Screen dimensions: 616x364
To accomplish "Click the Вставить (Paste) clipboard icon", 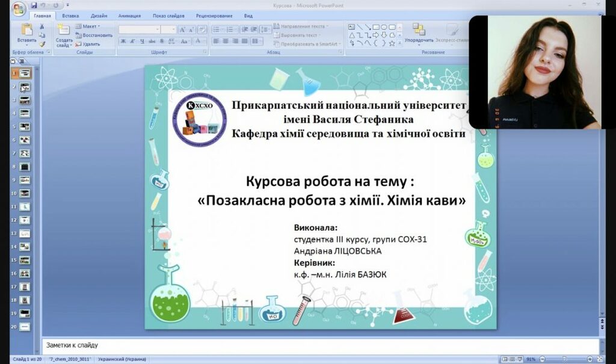I will 26,34.
